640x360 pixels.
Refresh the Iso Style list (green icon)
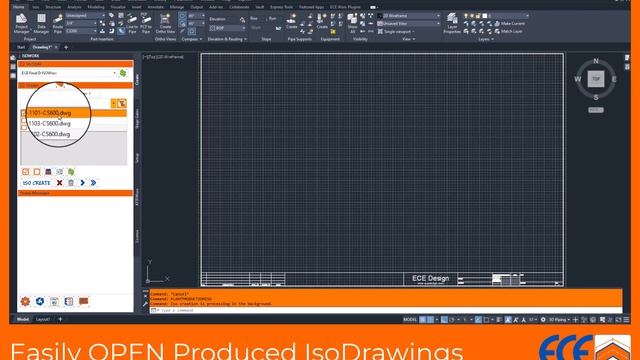coord(123,73)
